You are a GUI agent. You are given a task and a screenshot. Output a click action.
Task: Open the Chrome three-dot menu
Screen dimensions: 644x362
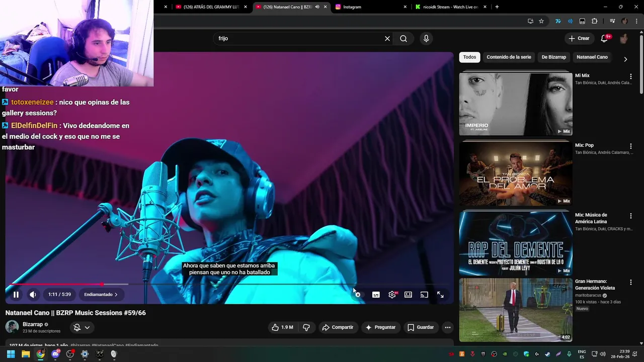(x=635, y=21)
